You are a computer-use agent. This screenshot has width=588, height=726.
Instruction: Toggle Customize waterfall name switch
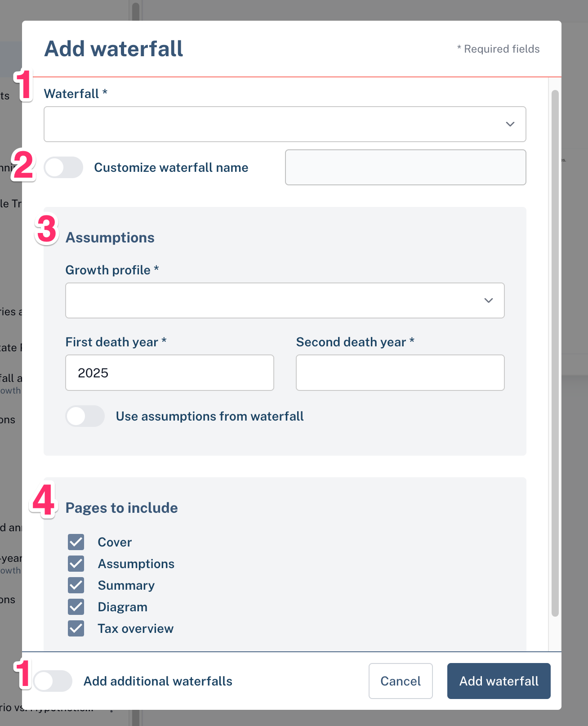63,167
